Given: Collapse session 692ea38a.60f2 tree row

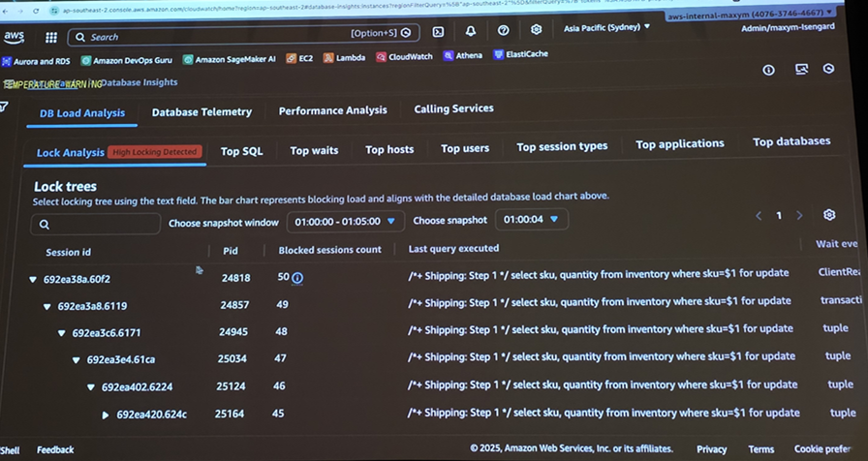Looking at the screenshot, I should click(33, 280).
